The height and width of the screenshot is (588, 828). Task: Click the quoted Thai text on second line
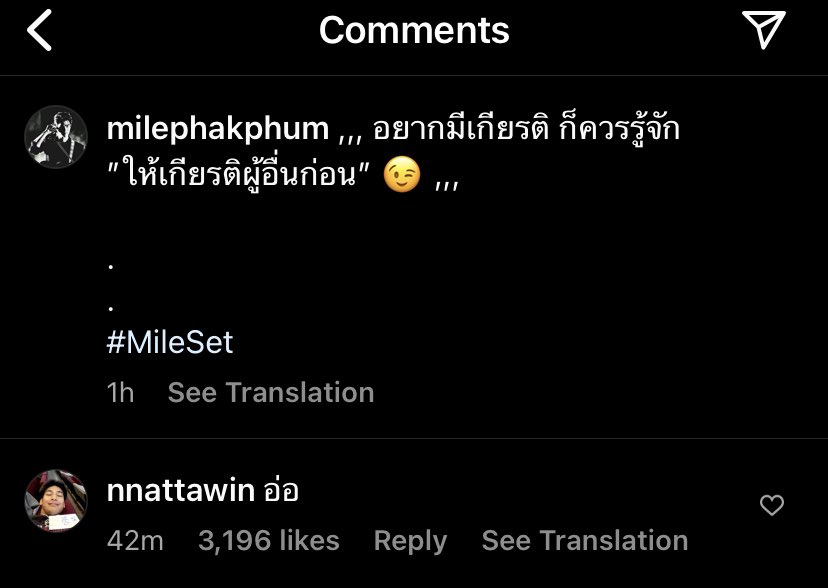click(x=237, y=175)
